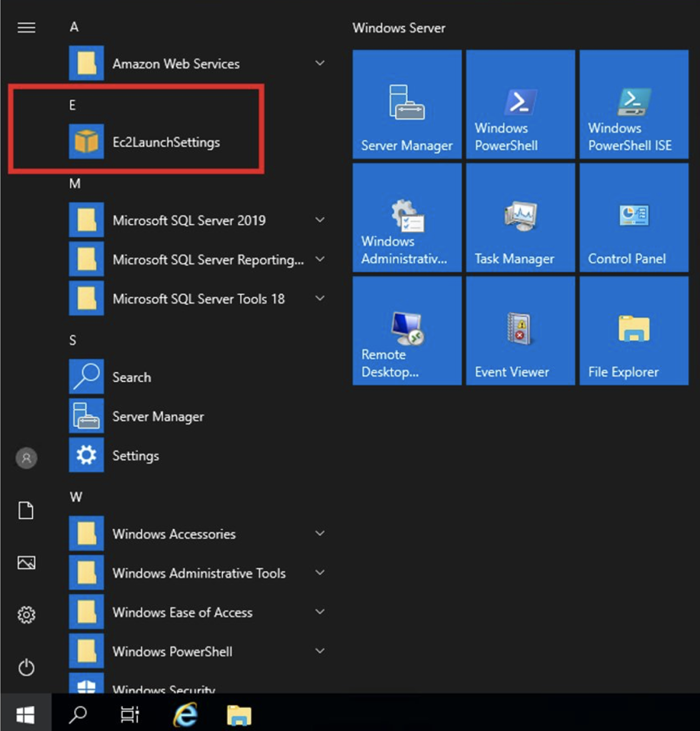Select the Windows Security list label
Image resolution: width=700 pixels, height=731 pixels.
164,689
